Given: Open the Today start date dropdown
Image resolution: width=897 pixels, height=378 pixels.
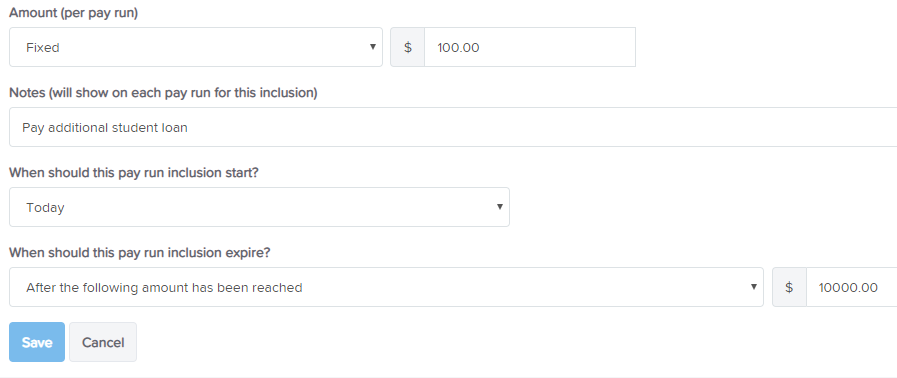Looking at the screenshot, I should click(259, 207).
